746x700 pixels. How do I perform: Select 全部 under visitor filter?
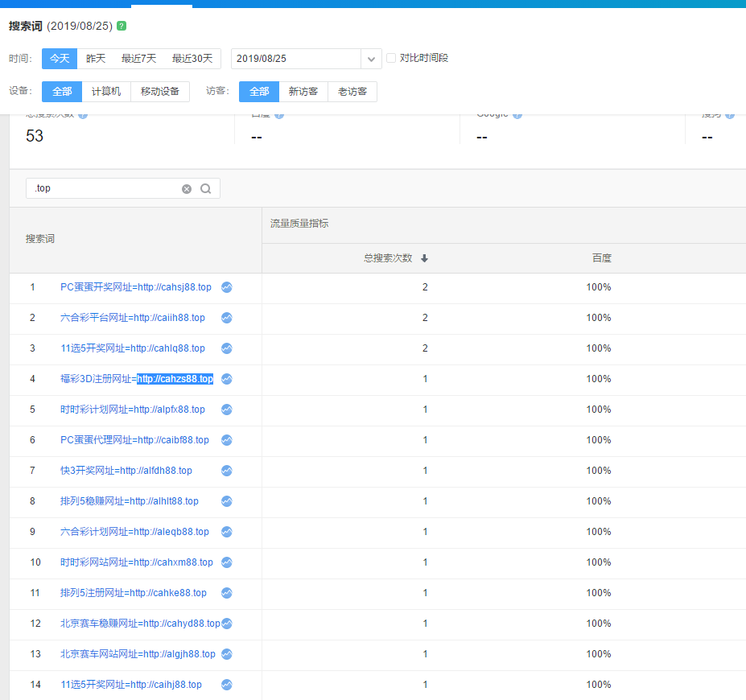click(x=259, y=91)
